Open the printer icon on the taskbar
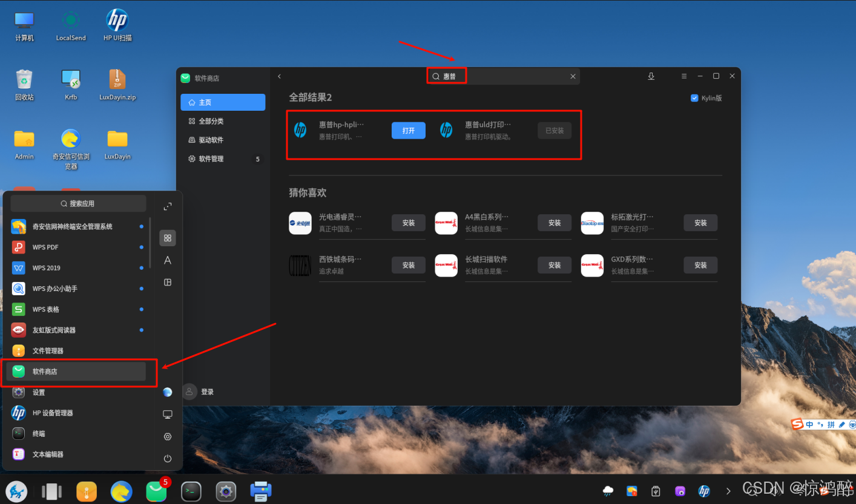Image resolution: width=856 pixels, height=504 pixels. coord(261,491)
